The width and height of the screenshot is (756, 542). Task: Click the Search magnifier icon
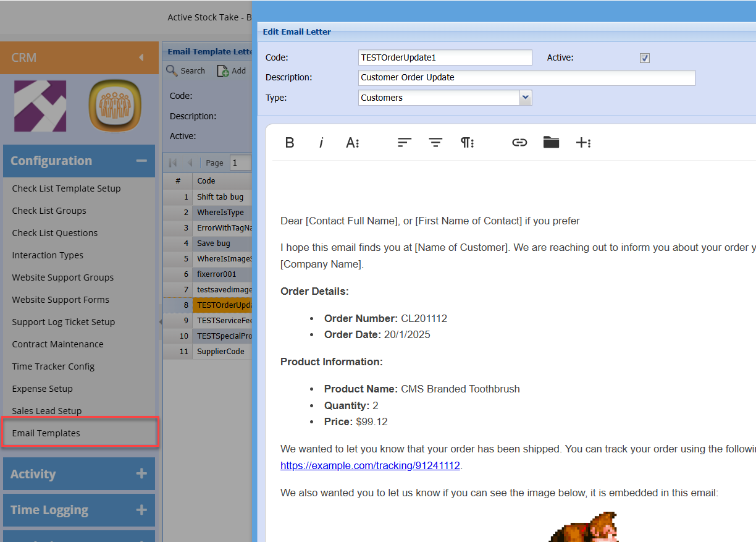172,70
